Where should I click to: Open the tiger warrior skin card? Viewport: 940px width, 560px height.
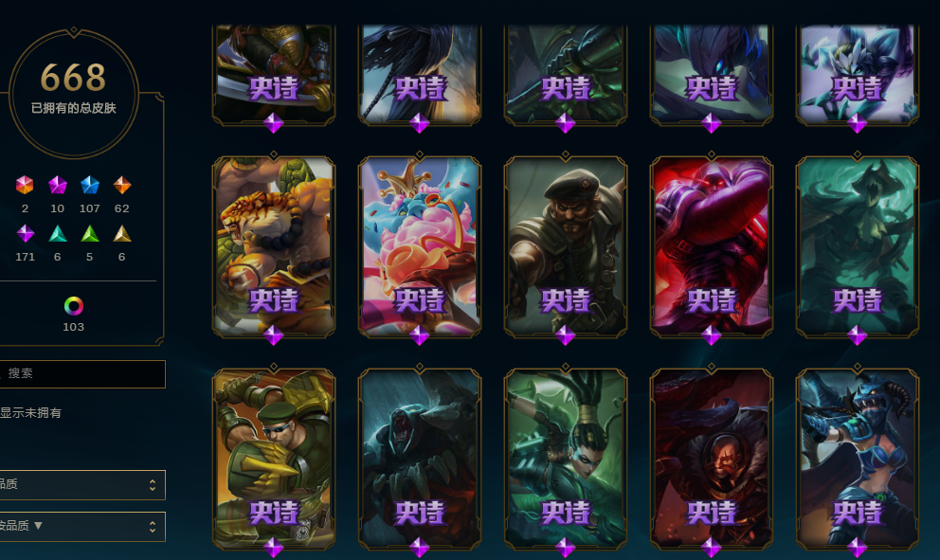(274, 247)
